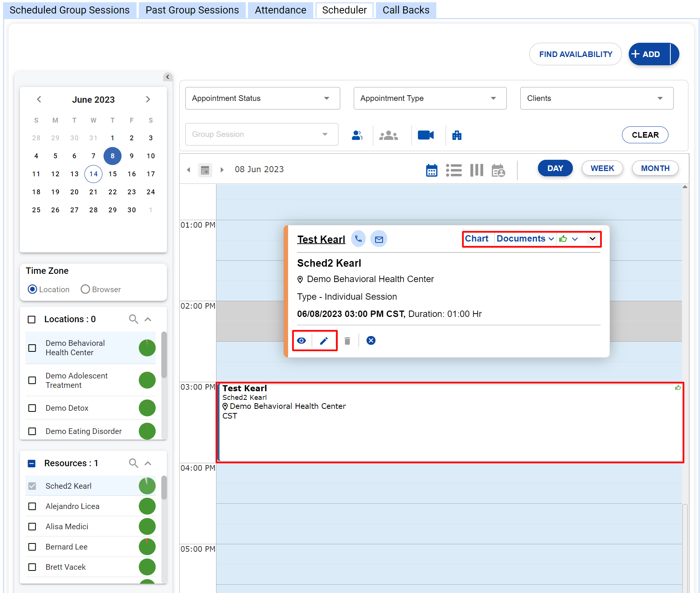This screenshot has height=593, width=700.
Task: Collapse the Resources section chevron
Action: click(148, 463)
